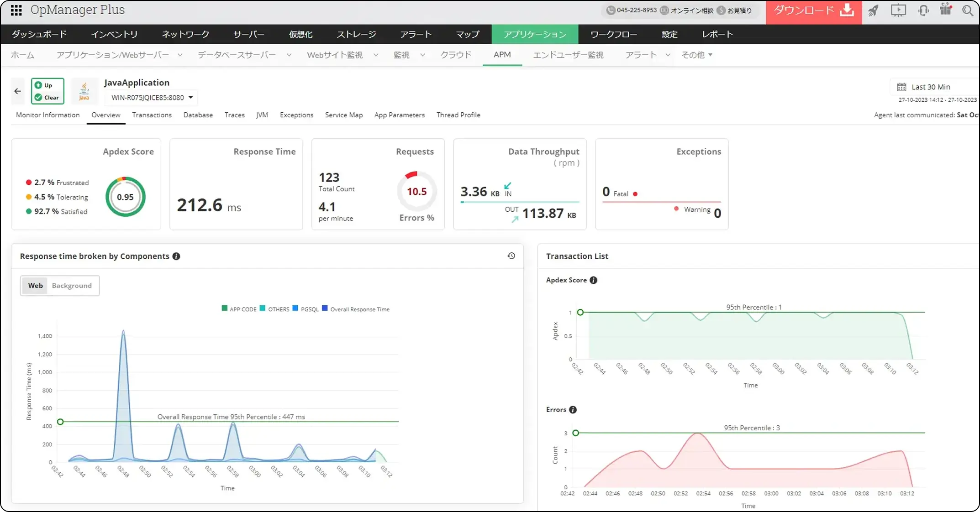Image resolution: width=980 pixels, height=512 pixels.
Task: Click the 95th percentile marker in response chart
Action: [60, 422]
